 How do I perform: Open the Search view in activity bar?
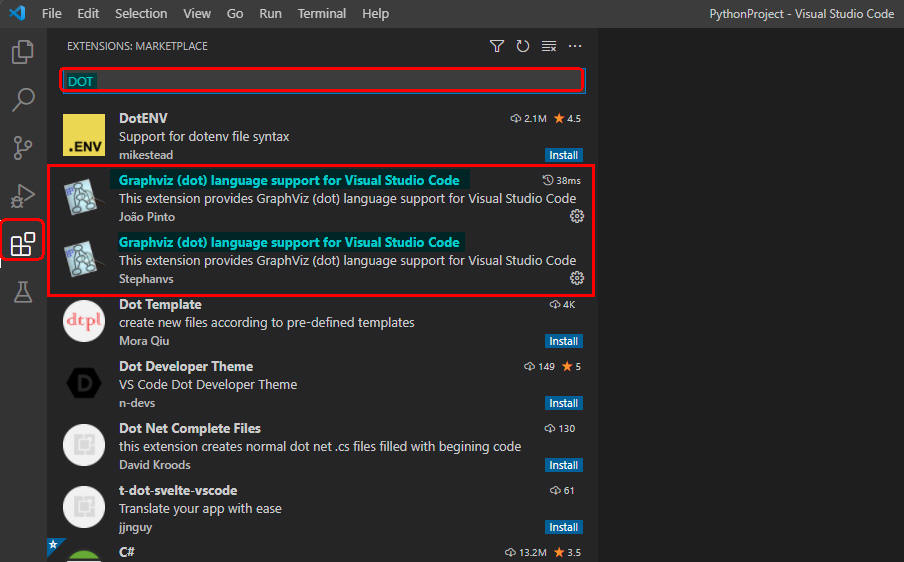coord(22,100)
